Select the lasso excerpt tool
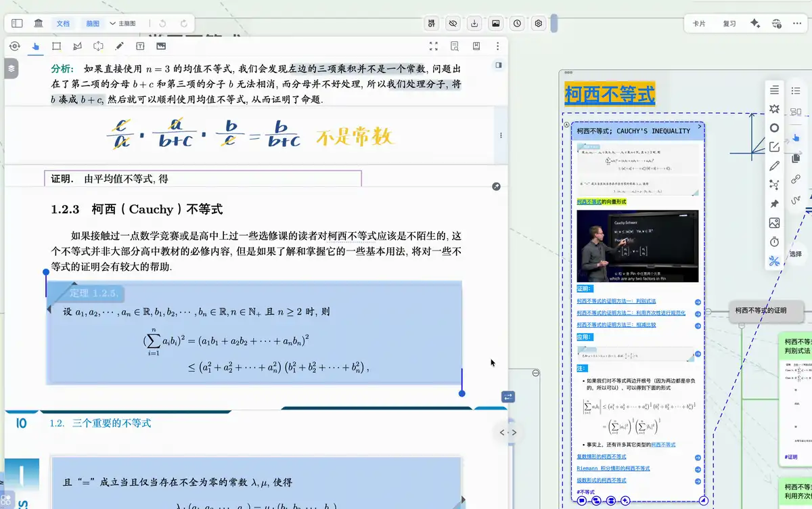This screenshot has height=509, width=812. (78, 46)
